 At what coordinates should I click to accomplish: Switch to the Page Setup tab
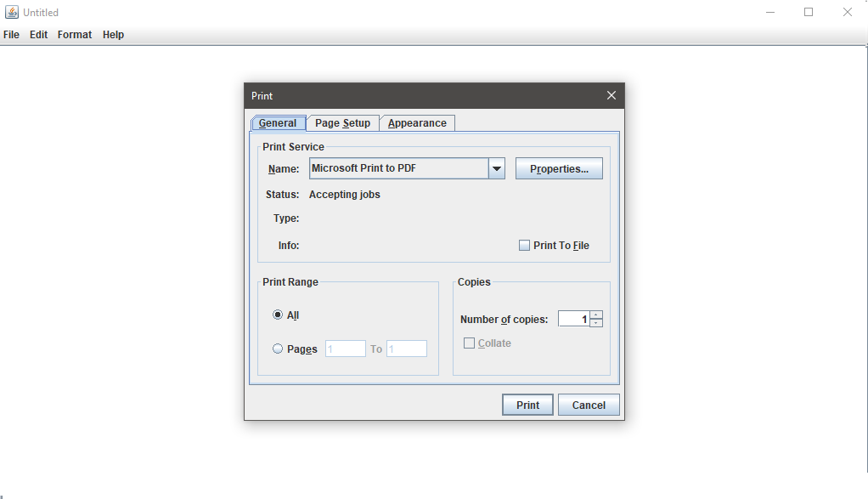pyautogui.click(x=342, y=122)
